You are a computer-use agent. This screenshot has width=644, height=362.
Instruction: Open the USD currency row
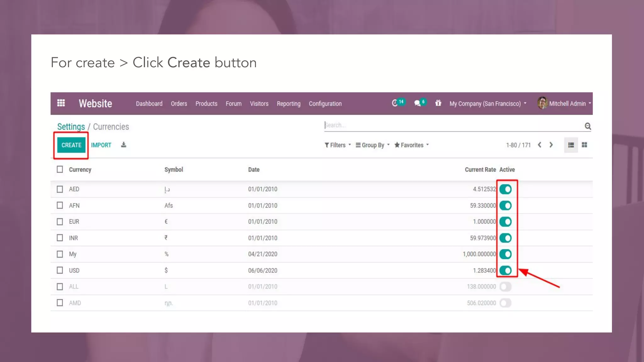321,271
